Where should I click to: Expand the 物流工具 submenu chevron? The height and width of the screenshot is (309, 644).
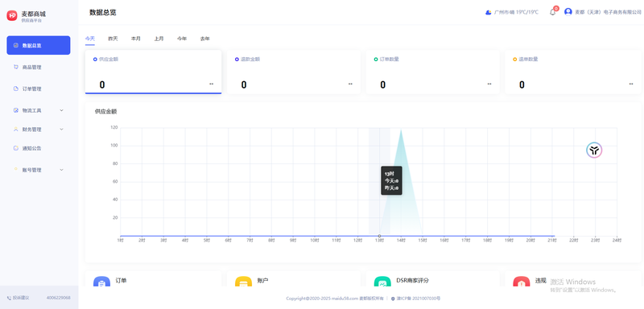(62, 110)
